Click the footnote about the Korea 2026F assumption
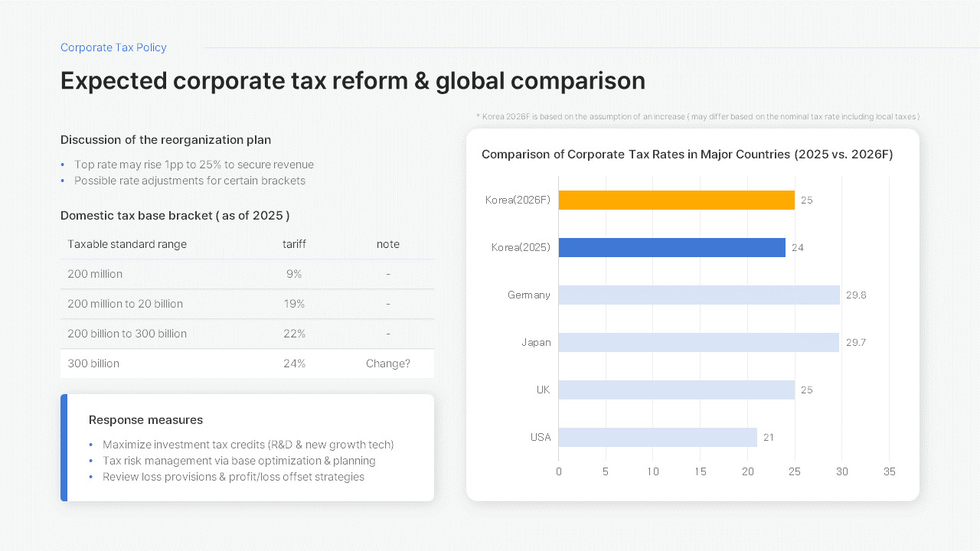This screenshot has height=551, width=980. coord(697,116)
